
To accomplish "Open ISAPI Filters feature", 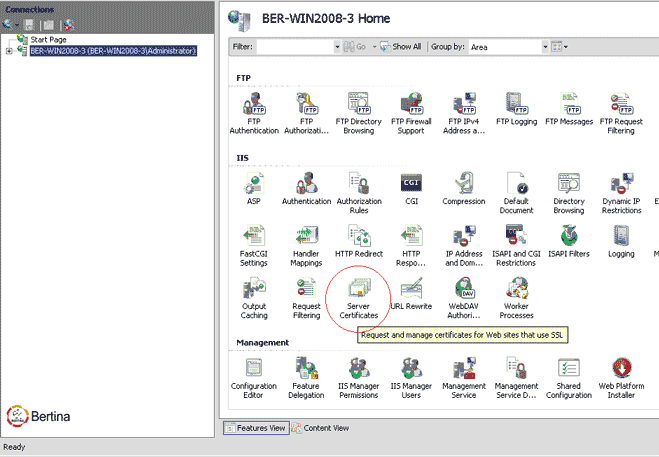I will (569, 241).
